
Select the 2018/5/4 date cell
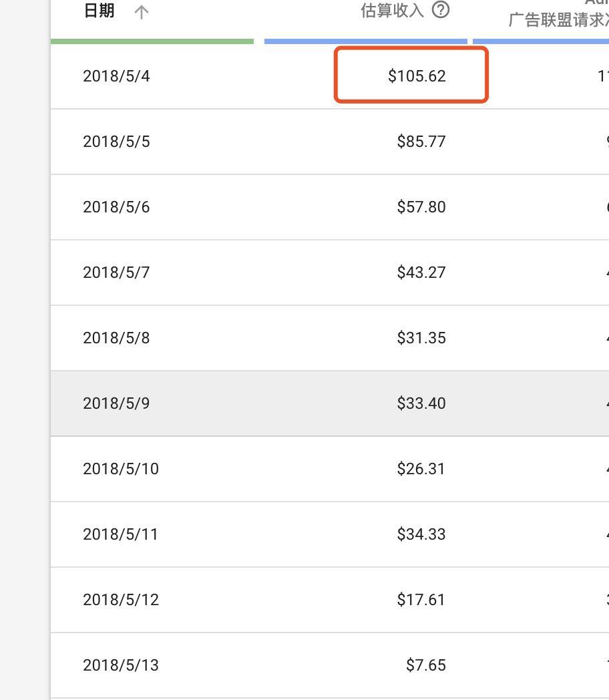[116, 76]
